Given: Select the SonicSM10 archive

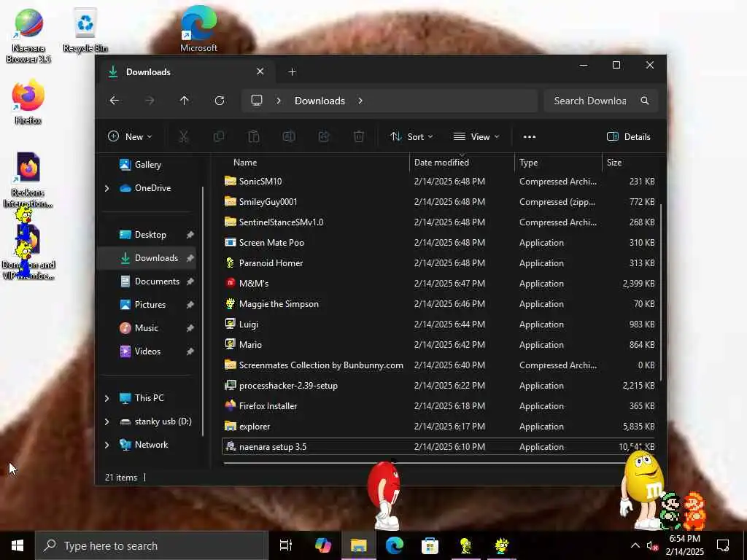Looking at the screenshot, I should [438, 182].
